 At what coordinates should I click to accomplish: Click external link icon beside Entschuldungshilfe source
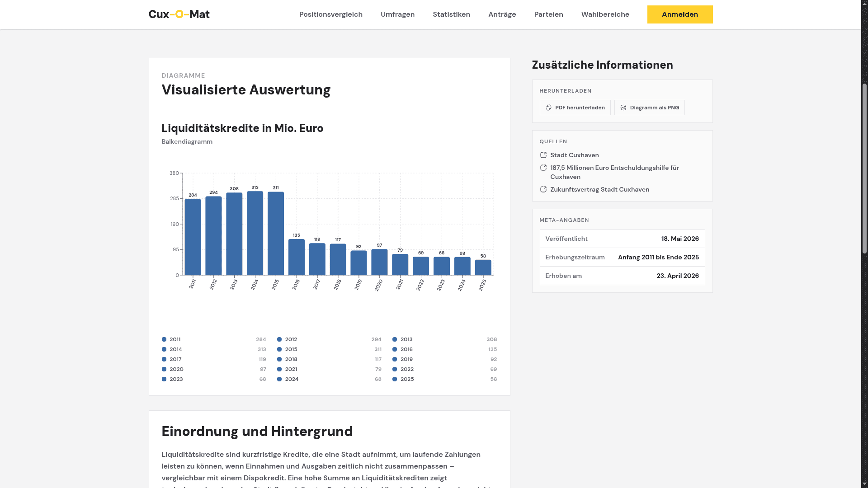click(543, 168)
